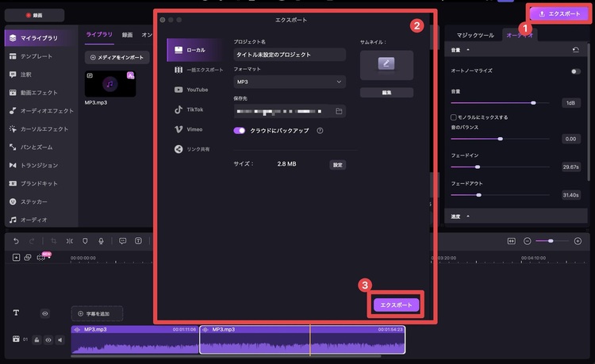Screen dimensions: 595x364
Task: Click the purple Export button in dialog
Action: coord(396,305)
